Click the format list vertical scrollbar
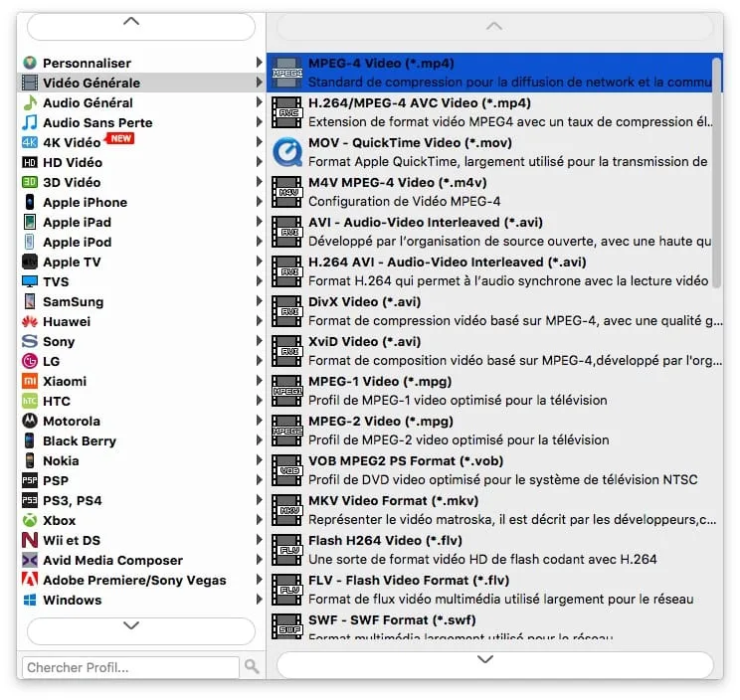 point(717,172)
